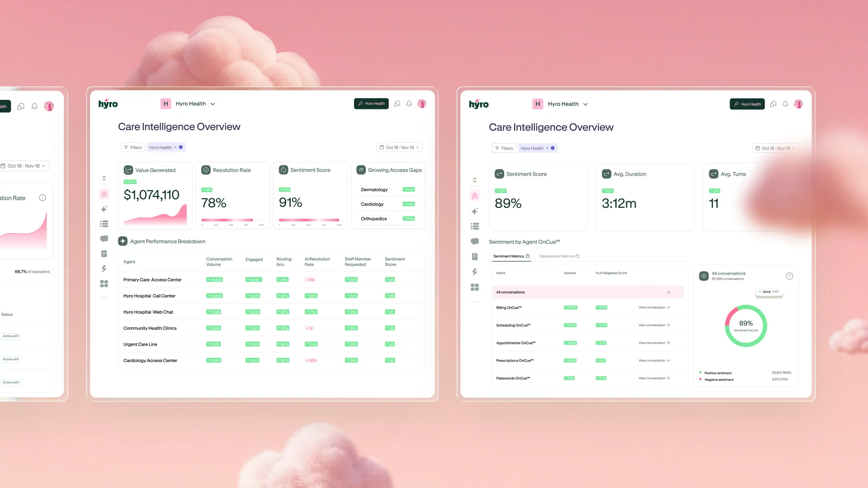Open list icon in middle window sidebar
Screen dimensions: 868x488
click(104, 224)
